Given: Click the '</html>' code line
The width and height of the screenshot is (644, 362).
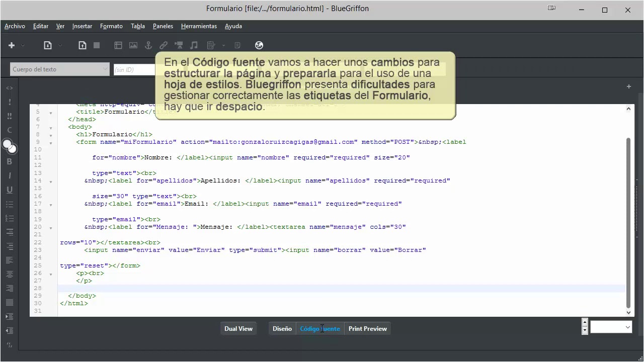Looking at the screenshot, I should pyautogui.click(x=74, y=304).
